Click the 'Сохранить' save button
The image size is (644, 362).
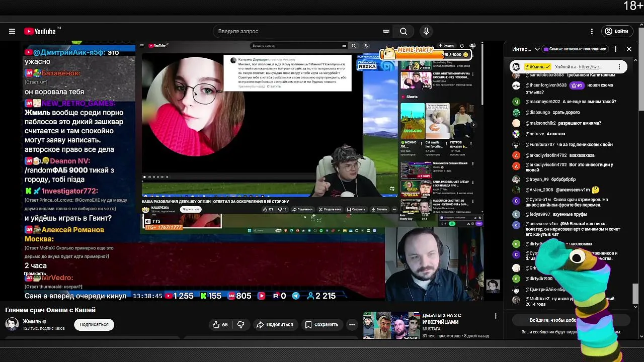[x=321, y=325]
